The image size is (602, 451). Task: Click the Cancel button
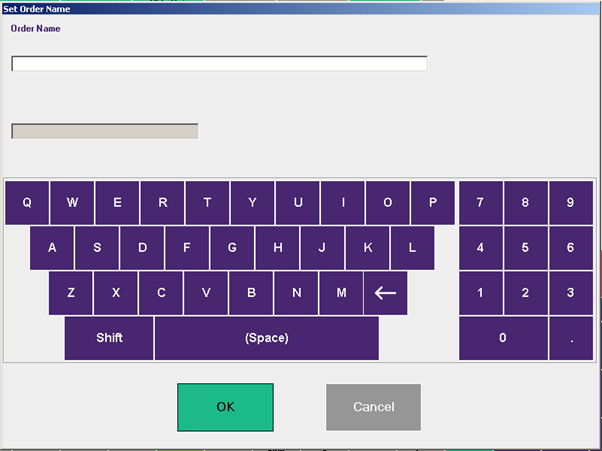tap(373, 407)
